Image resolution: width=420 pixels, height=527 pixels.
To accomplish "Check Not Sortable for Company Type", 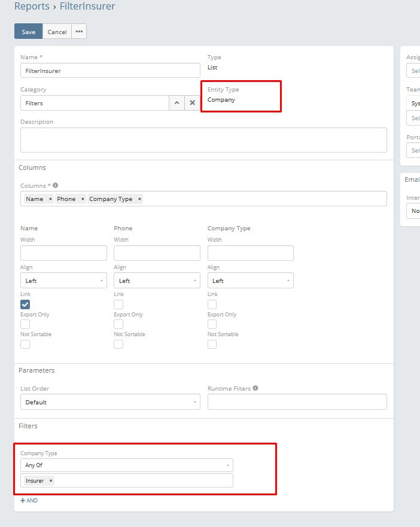I will pos(212,344).
